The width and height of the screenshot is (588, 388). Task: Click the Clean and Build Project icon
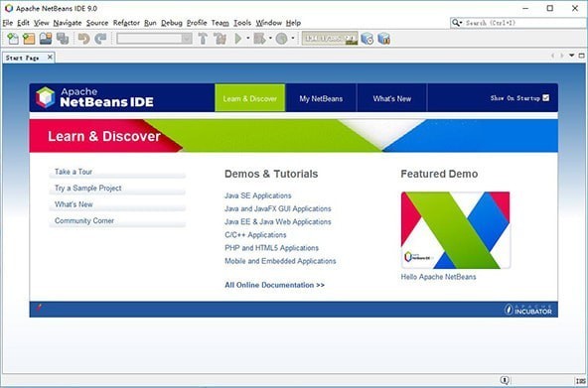pos(220,39)
